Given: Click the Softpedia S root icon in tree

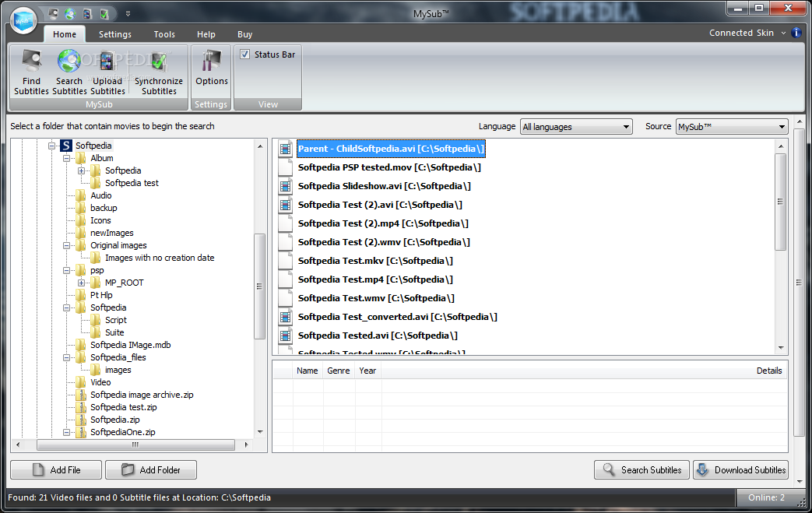Looking at the screenshot, I should [x=65, y=146].
